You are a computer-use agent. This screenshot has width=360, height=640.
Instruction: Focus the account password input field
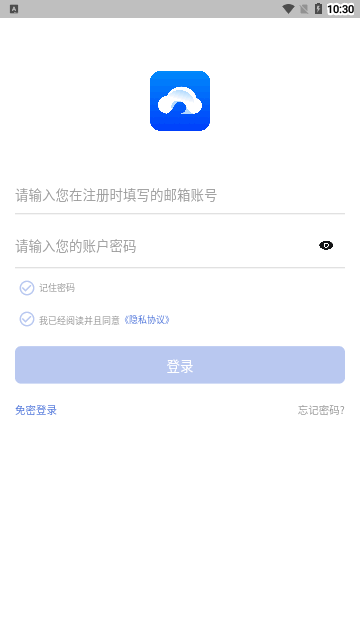[x=163, y=246]
